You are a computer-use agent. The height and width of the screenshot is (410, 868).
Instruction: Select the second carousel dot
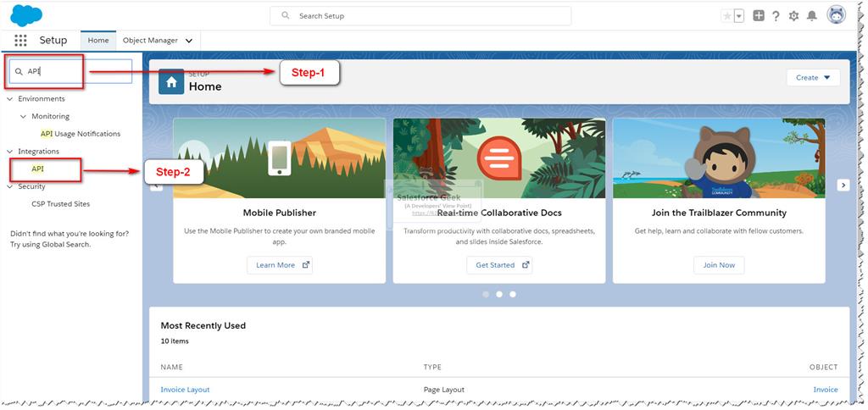[x=499, y=294]
